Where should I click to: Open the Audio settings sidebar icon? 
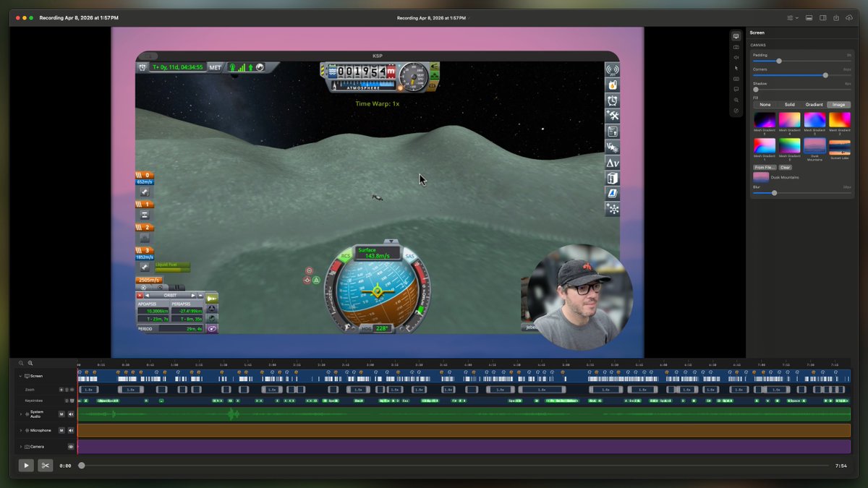(x=736, y=57)
